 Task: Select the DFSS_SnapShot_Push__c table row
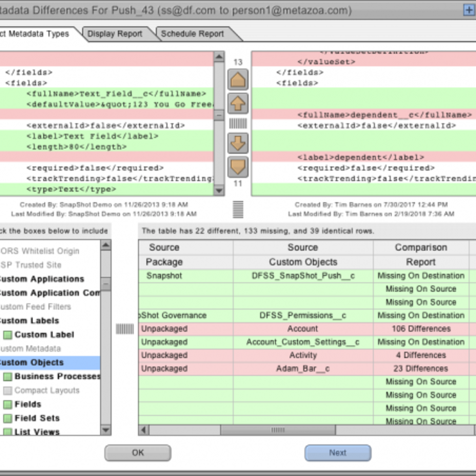click(307, 276)
